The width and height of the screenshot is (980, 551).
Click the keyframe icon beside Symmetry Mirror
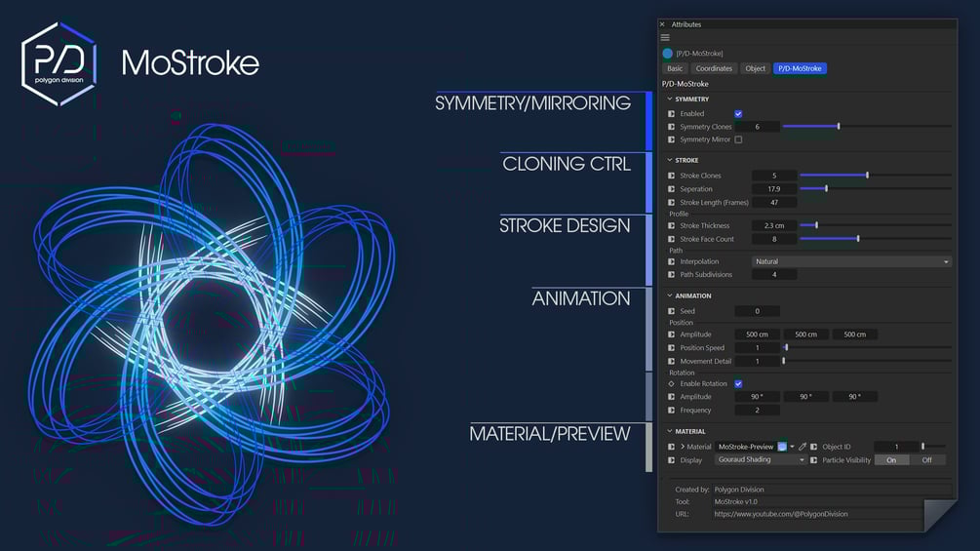click(x=671, y=139)
